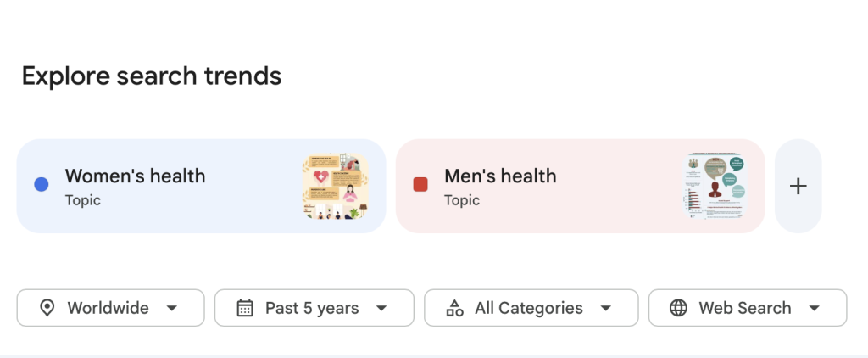Screen dimensions: 868x358
Task: Select the All Categories filter text
Action: point(529,308)
